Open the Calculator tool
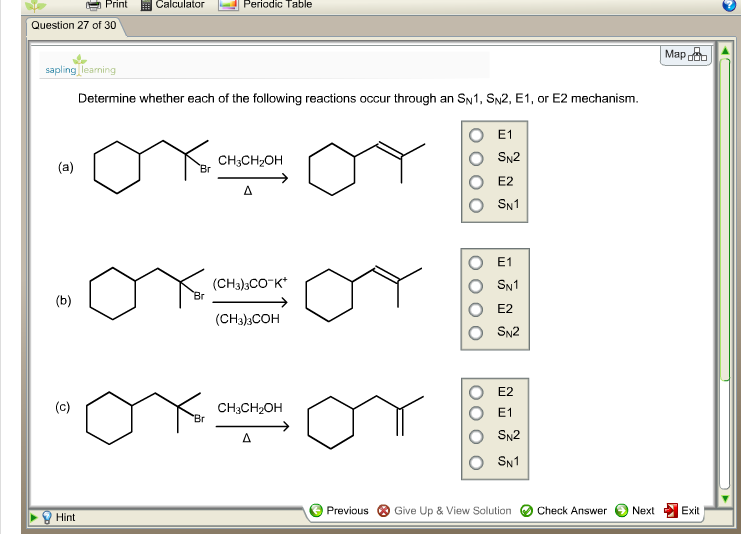 pos(172,5)
